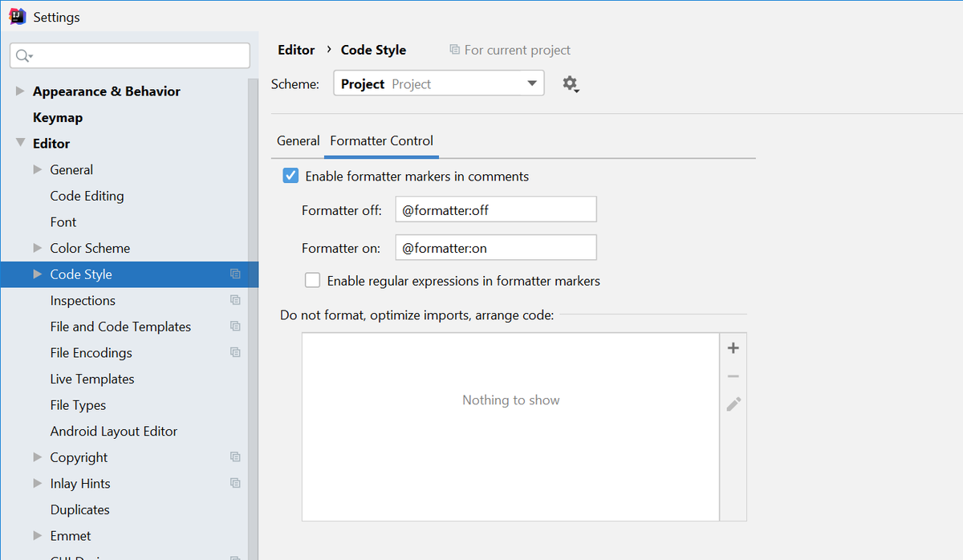The height and width of the screenshot is (560, 963).
Task: Click the copy-settings icon beside Code Style
Action: 235,274
